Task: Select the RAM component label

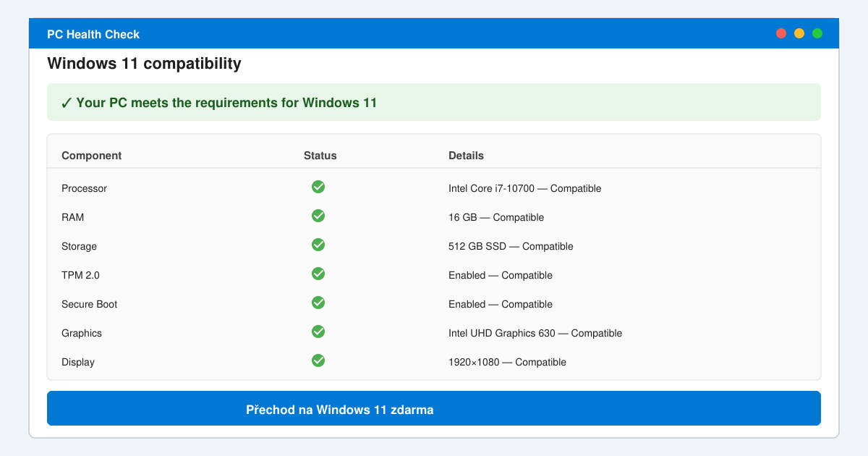Action: click(x=73, y=217)
